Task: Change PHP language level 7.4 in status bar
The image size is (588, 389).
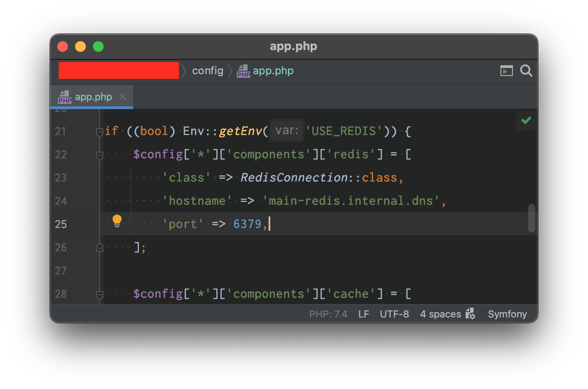Action: point(328,314)
